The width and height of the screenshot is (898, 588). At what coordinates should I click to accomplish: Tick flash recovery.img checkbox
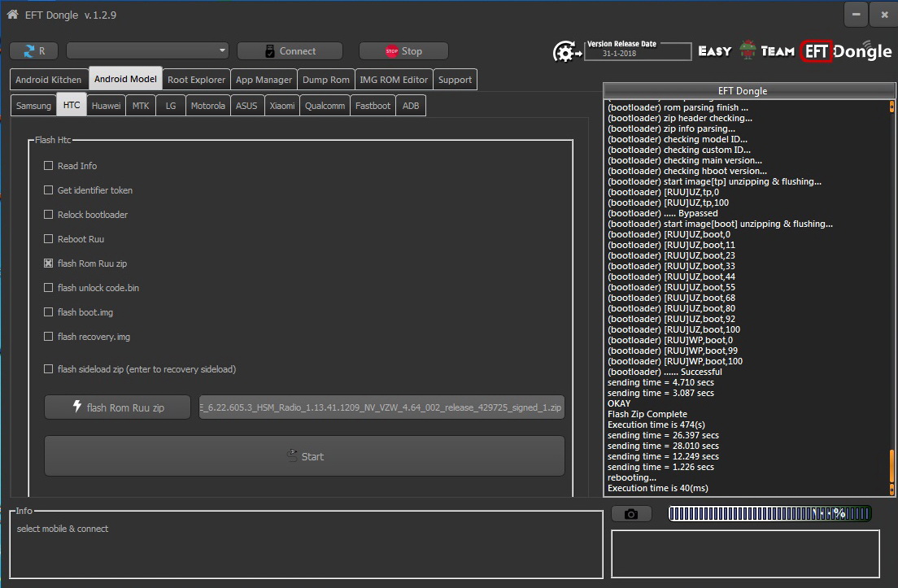pos(49,337)
